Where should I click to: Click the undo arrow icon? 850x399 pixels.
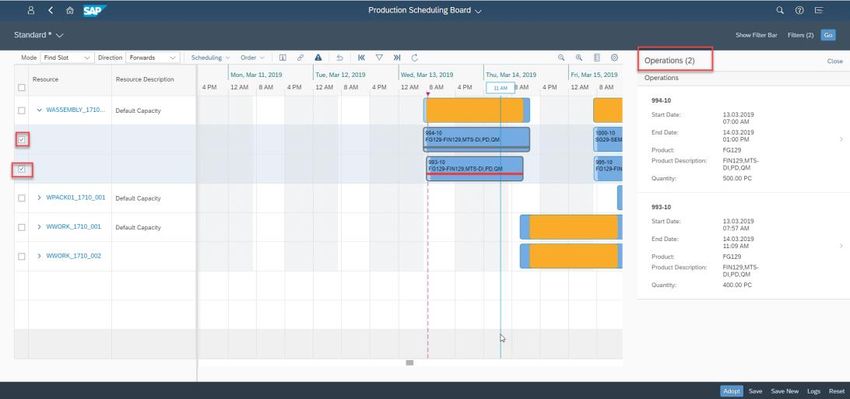click(340, 57)
